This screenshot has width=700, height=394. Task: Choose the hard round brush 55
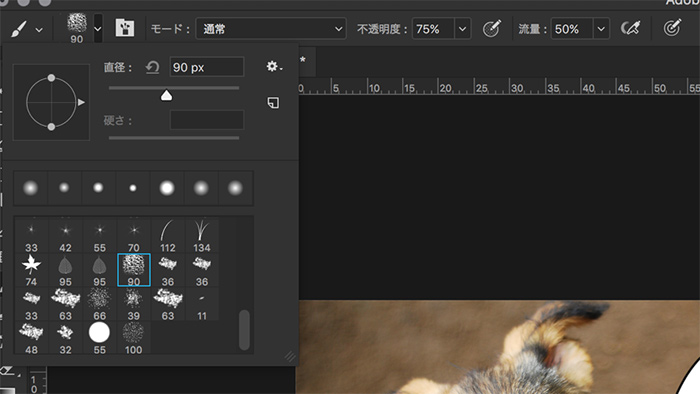pos(100,339)
